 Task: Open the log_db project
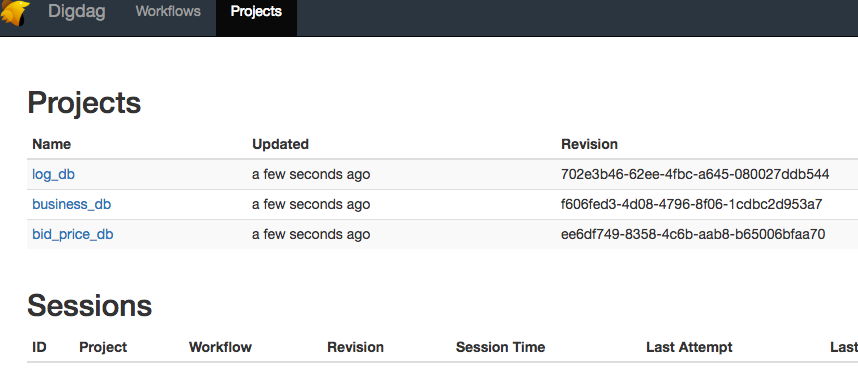point(54,175)
